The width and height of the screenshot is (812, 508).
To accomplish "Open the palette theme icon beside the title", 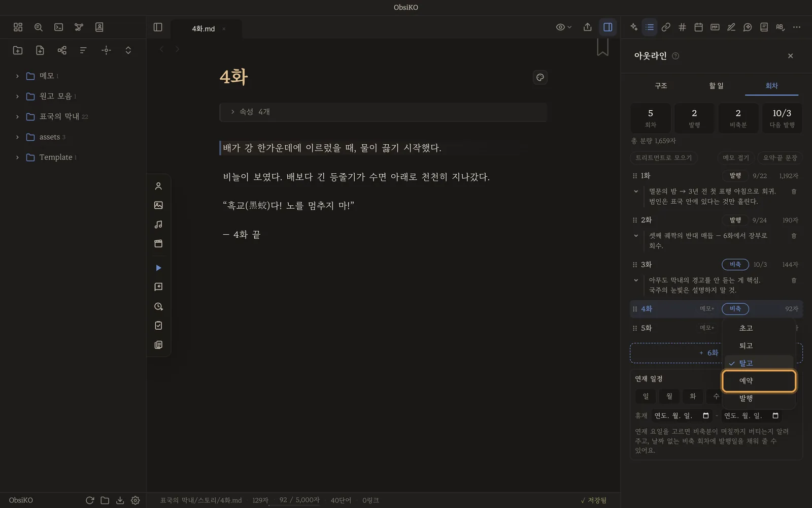I will [x=540, y=77].
